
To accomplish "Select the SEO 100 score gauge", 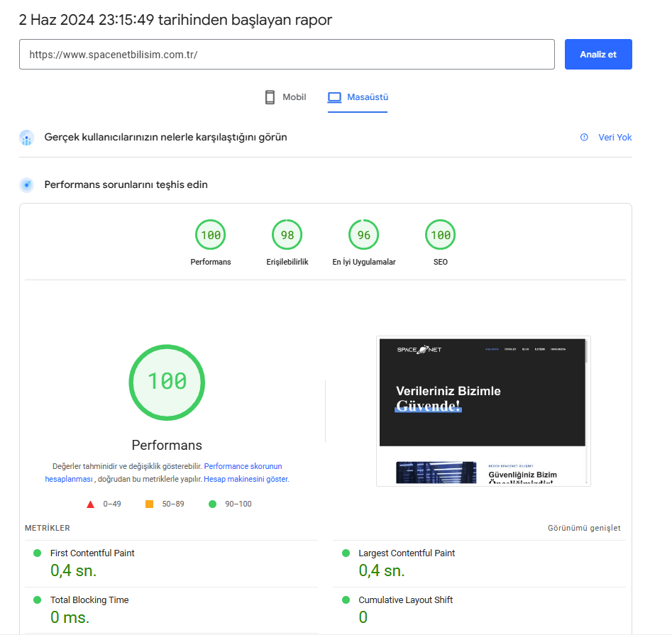I will coord(441,236).
